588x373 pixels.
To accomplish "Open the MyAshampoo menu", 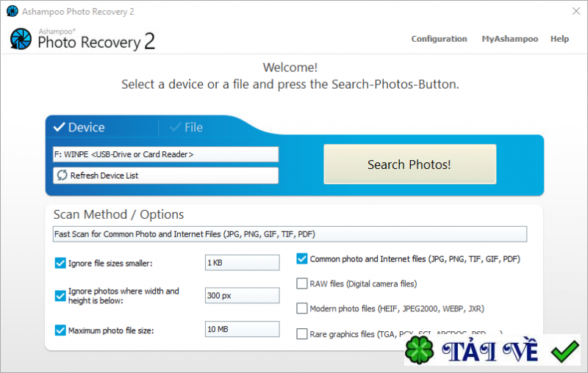I will (509, 39).
